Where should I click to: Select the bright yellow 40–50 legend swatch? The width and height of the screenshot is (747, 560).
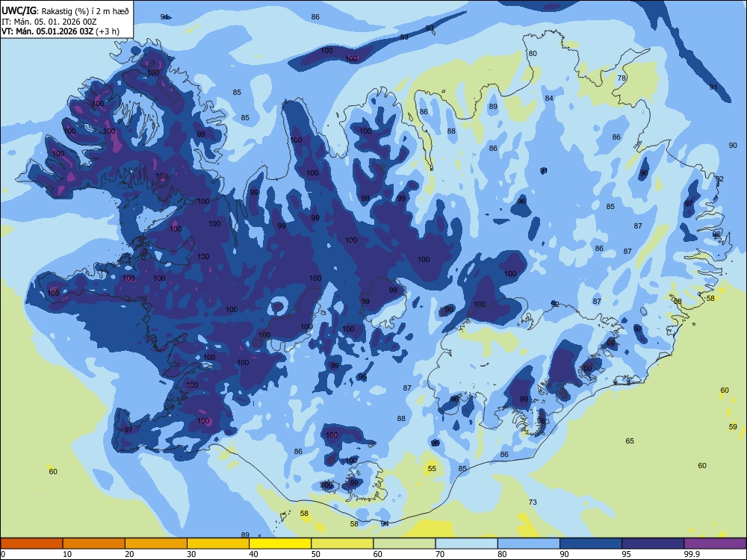pos(280,544)
